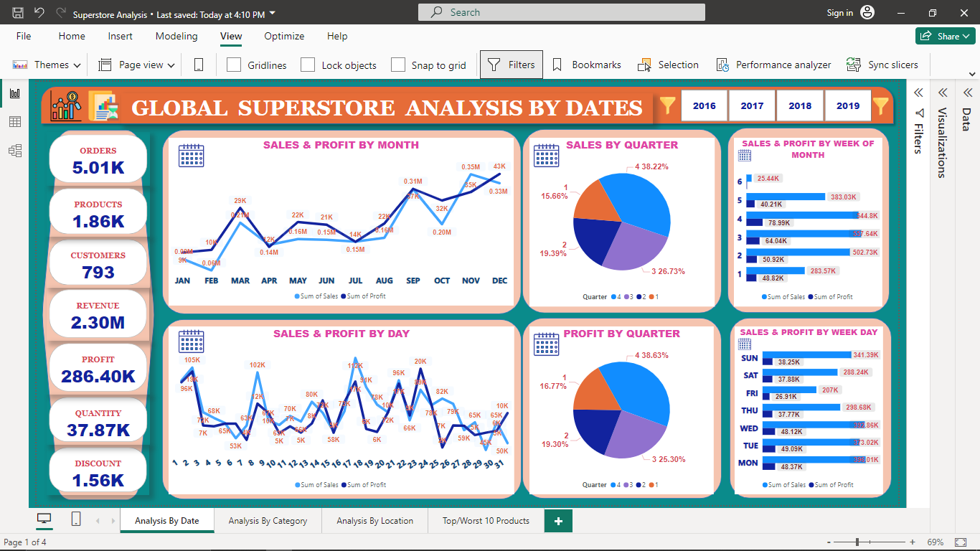This screenshot has width=980, height=551.
Task: Open the Report view icon in left sidebar
Action: pos(14,93)
